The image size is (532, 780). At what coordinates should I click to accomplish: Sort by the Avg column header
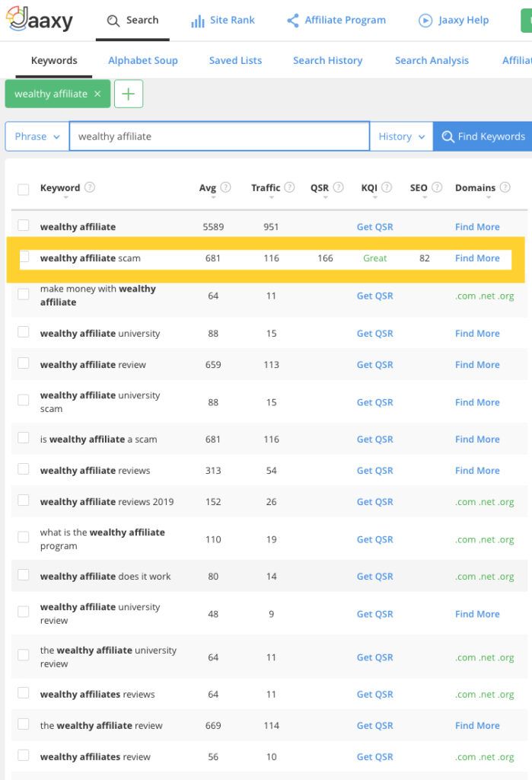(x=208, y=188)
